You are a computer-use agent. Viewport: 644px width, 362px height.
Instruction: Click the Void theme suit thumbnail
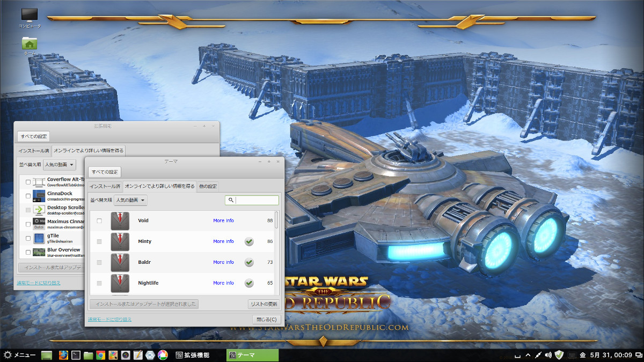coord(120,221)
